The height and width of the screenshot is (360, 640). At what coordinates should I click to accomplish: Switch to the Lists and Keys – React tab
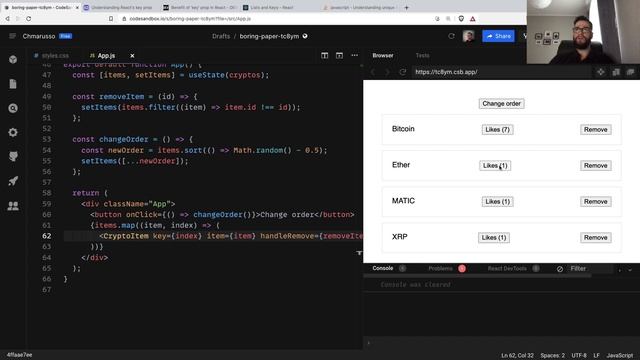click(x=271, y=7)
